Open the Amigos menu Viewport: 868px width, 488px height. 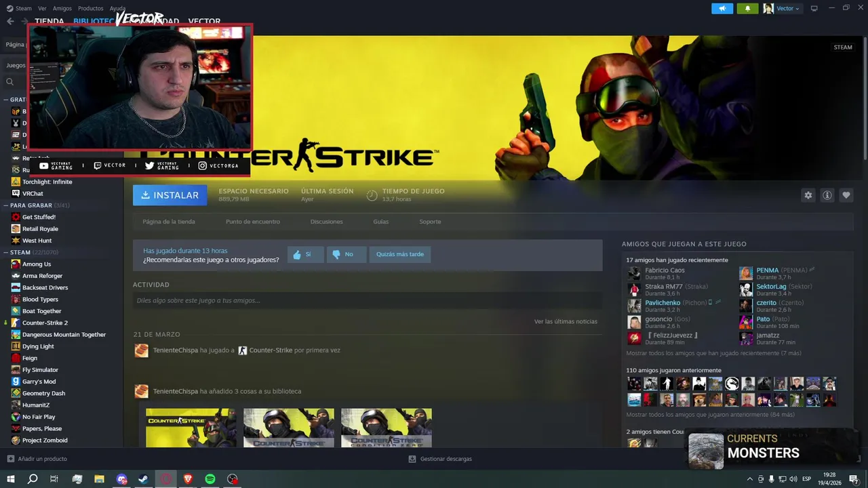coord(62,8)
